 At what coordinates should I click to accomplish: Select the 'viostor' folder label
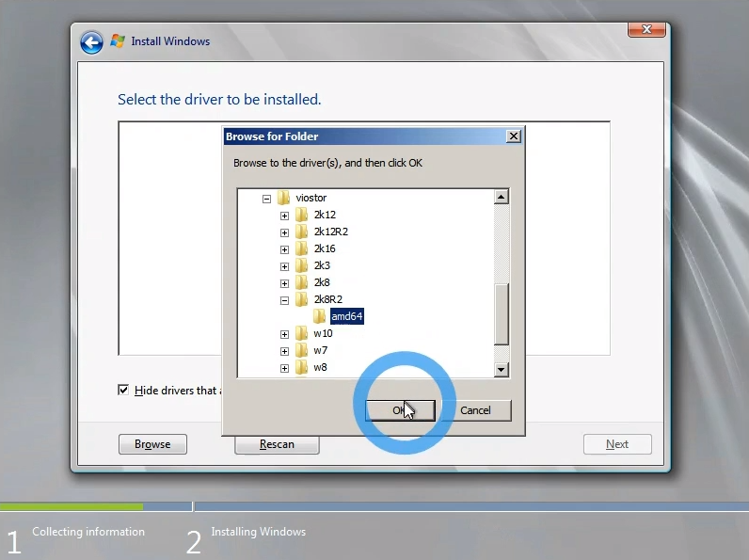click(x=311, y=198)
